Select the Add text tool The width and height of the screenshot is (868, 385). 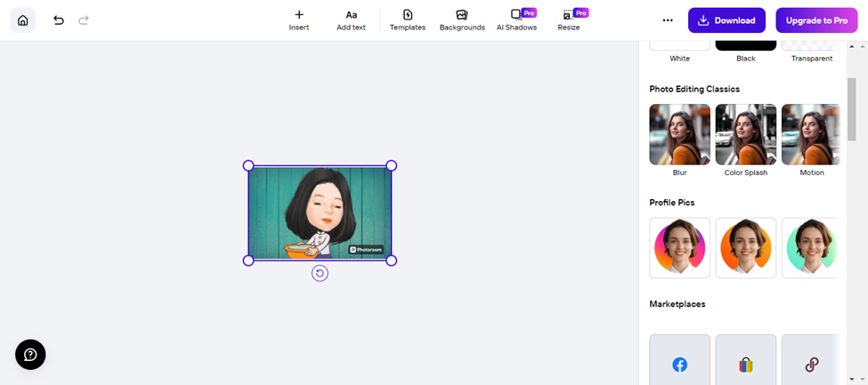tap(351, 20)
